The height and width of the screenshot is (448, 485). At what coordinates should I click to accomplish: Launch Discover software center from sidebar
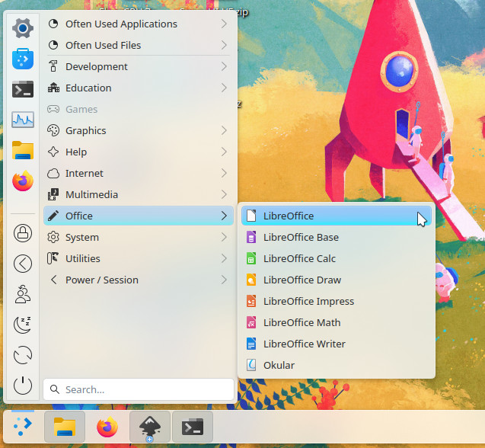click(x=23, y=59)
